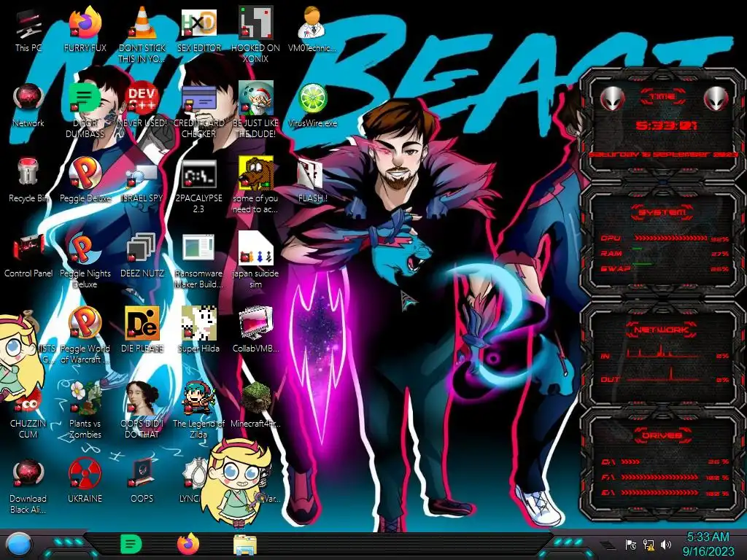Open the Network desktop icon
Image resolution: width=747 pixels, height=560 pixels.
point(28,98)
